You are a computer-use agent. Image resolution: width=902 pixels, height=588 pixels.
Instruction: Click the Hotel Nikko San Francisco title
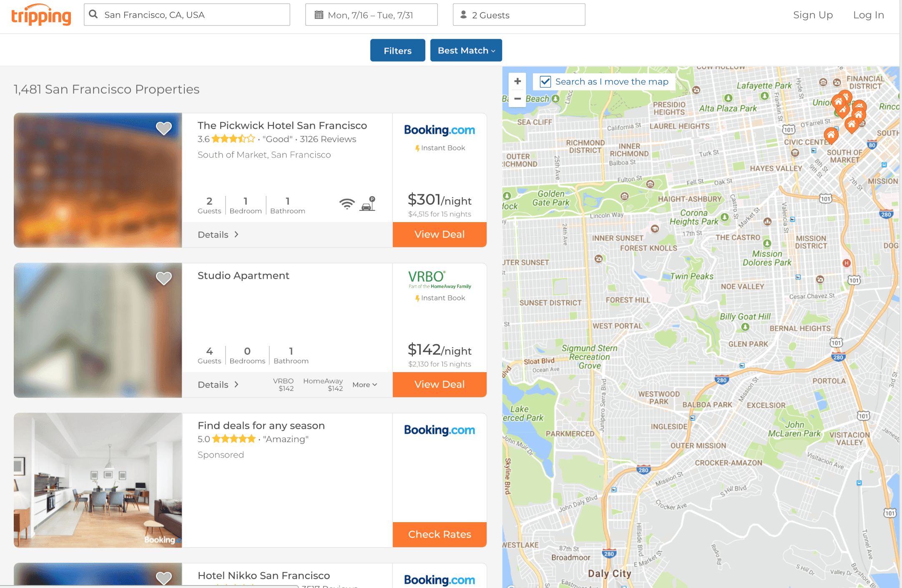coord(264,575)
